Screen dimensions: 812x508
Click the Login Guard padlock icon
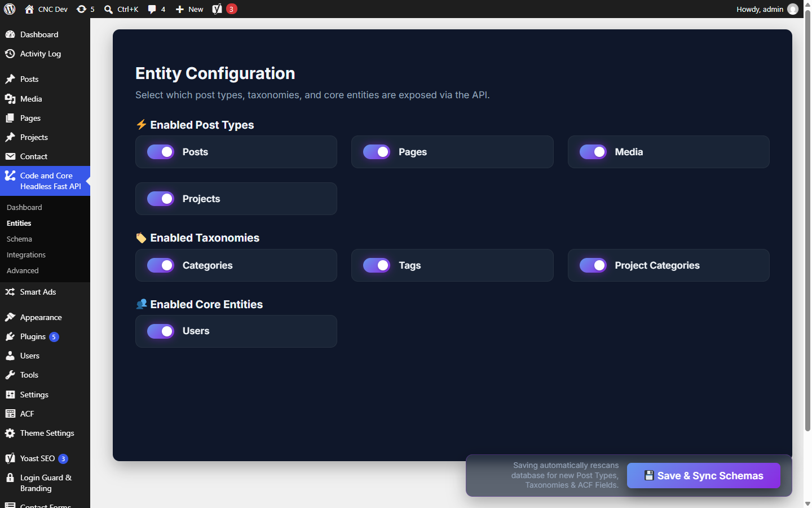pos(10,478)
